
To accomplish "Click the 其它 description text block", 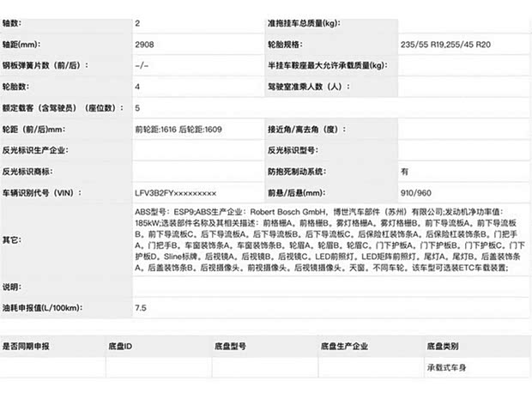I will (x=330, y=240).
